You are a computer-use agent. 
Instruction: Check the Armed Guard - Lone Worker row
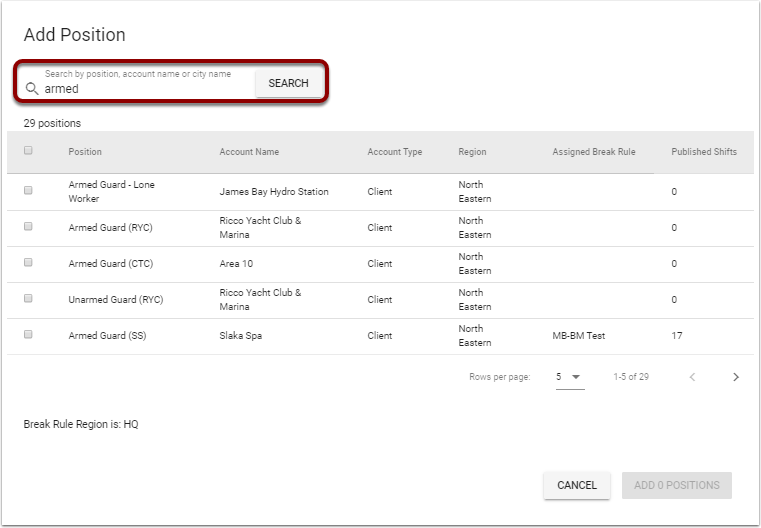pyautogui.click(x=28, y=190)
